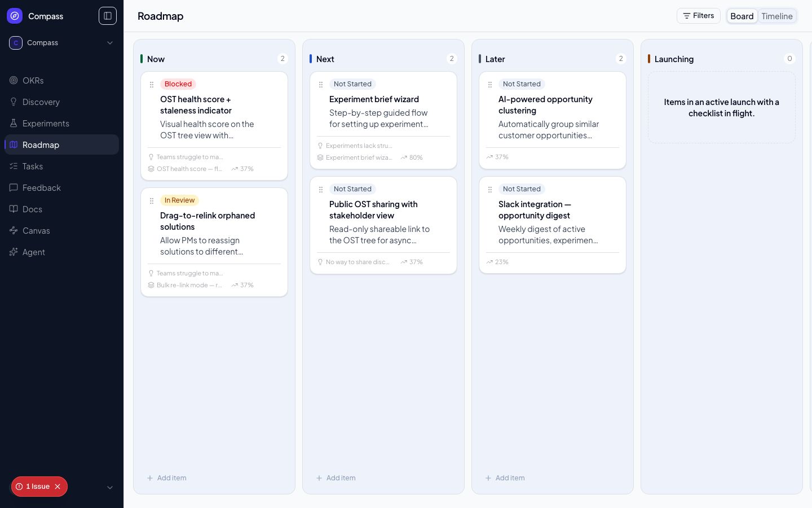The width and height of the screenshot is (812, 508).
Task: Click the Experiments flask icon
Action: click(x=14, y=123)
